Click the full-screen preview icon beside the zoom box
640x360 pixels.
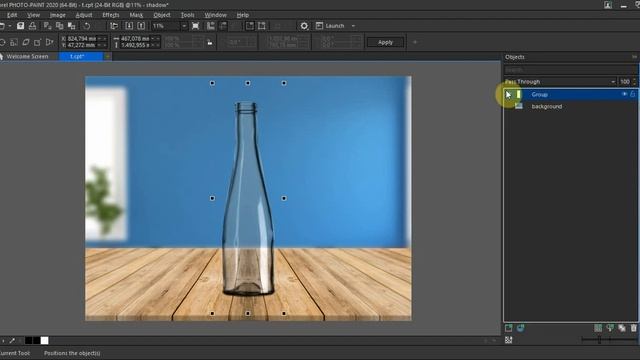(196, 26)
